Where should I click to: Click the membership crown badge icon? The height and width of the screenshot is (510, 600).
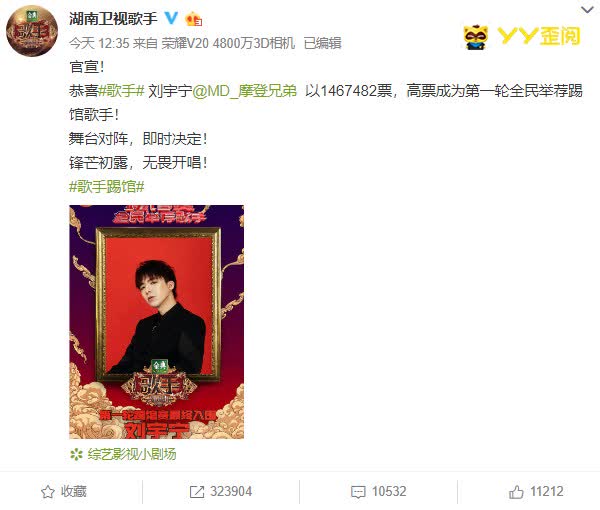[193, 19]
